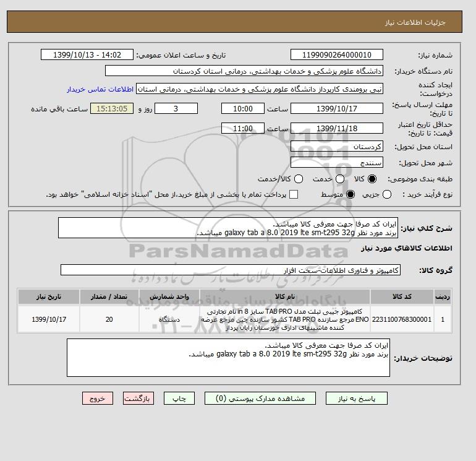Click the TAB PRO product name cell
Viewport: 476px width, 461px height.
pyautogui.click(x=285, y=319)
